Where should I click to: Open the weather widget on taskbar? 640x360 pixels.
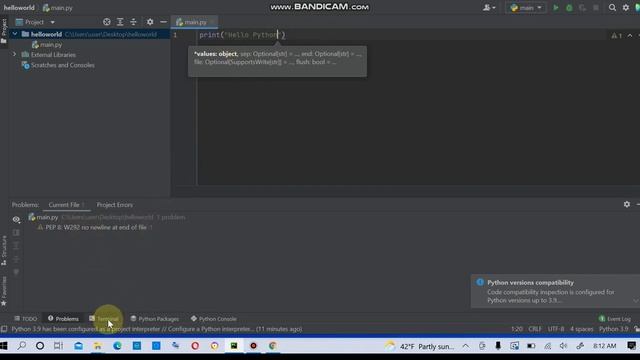[x=419, y=346]
